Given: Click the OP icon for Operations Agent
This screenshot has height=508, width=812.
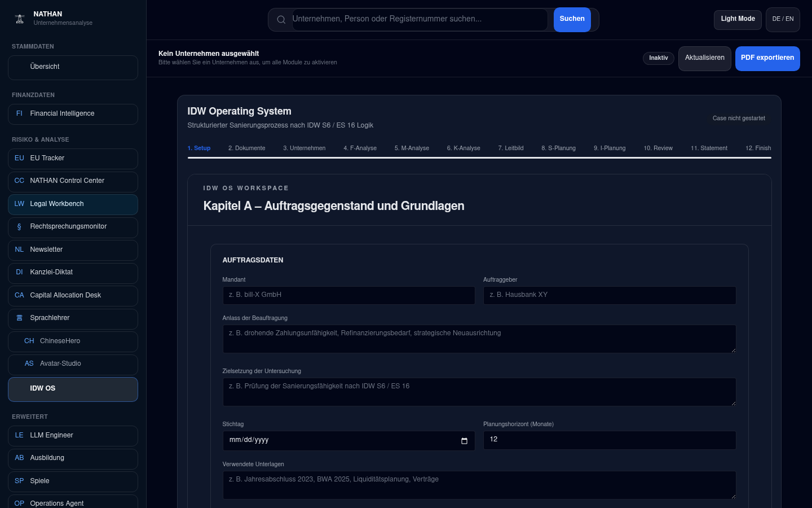Looking at the screenshot, I should point(19,503).
